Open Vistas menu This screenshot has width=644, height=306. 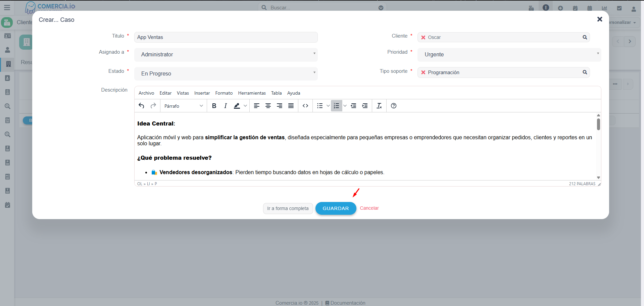[183, 93]
